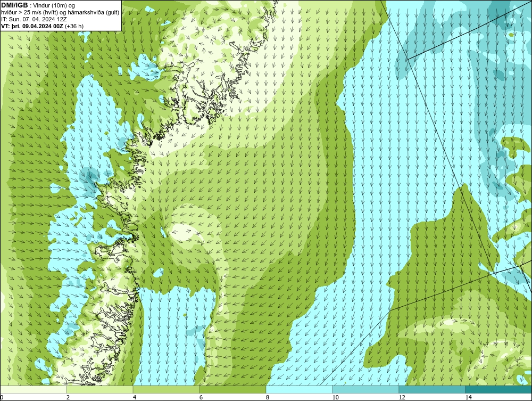Image resolution: width=532 pixels, height=401 pixels.
Task: Click the legend label '10'
Action: (335, 397)
